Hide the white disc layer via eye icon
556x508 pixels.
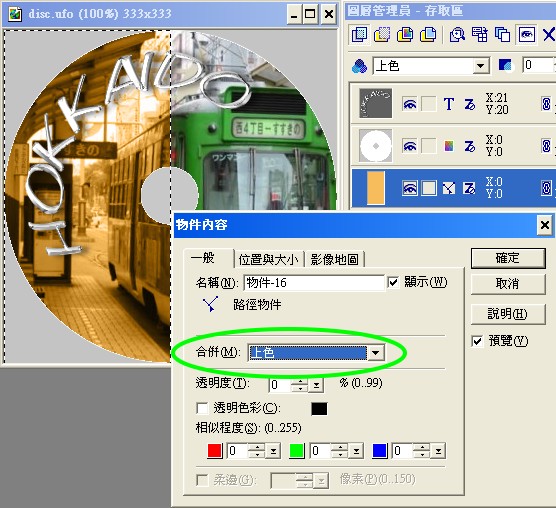(410, 146)
